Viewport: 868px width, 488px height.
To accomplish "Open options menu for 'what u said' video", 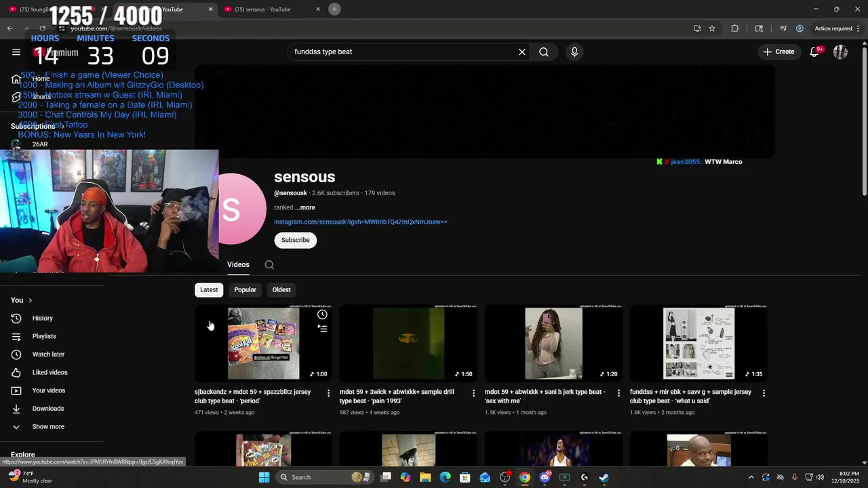I will (764, 393).
